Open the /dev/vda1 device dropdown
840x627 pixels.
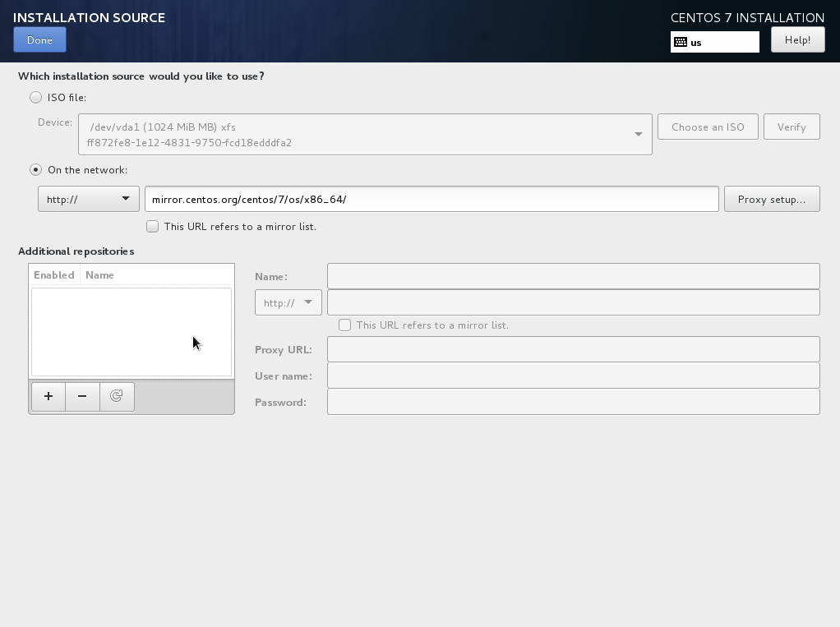pyautogui.click(x=365, y=135)
